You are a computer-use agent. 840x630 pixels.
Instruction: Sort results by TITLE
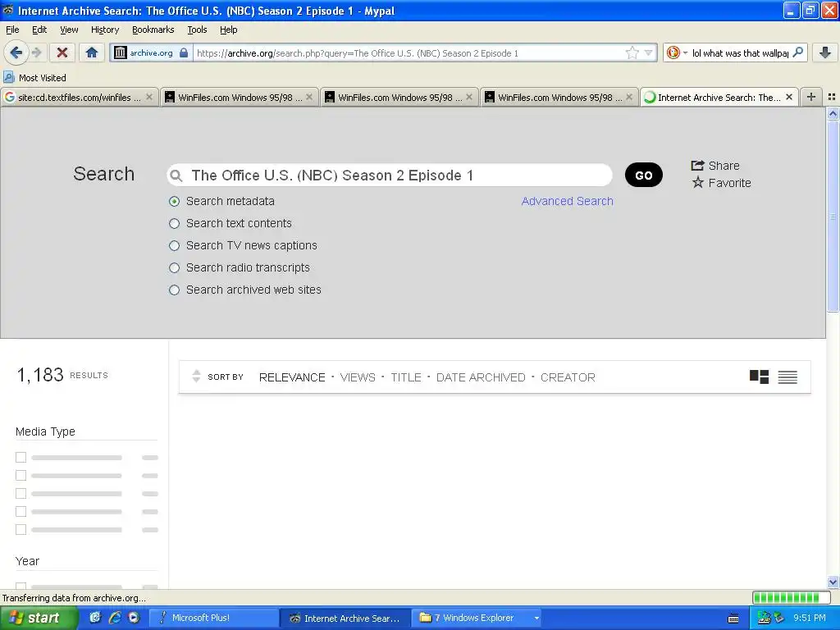406,377
